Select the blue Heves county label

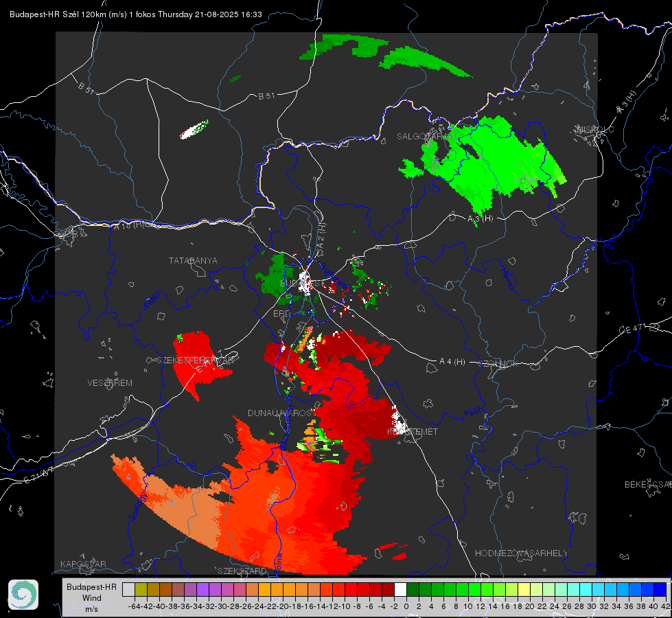click(x=507, y=279)
